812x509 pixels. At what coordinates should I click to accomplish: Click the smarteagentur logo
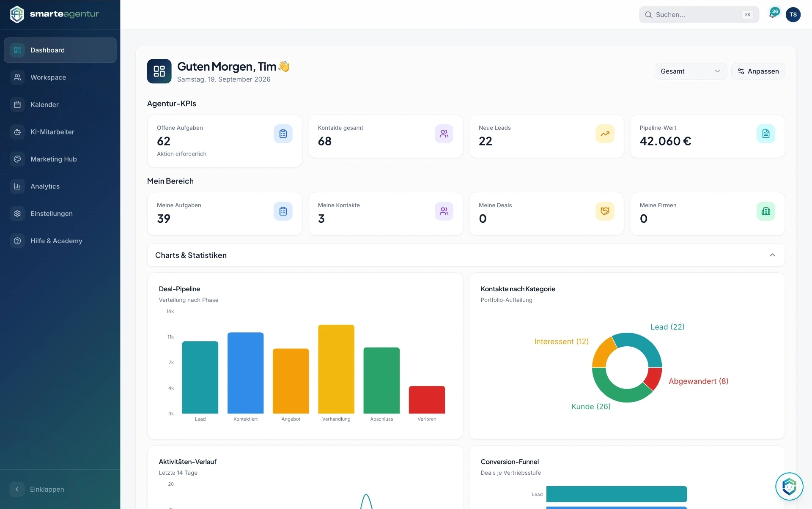(54, 14)
